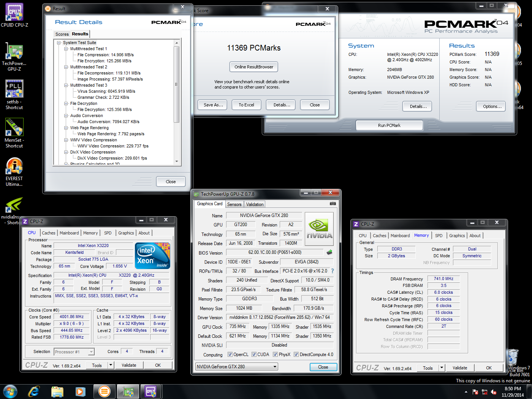The height and width of the screenshot is (399, 532).
Task: Toggle CUDA checkbox in GPU-Z
Action: 254,355
